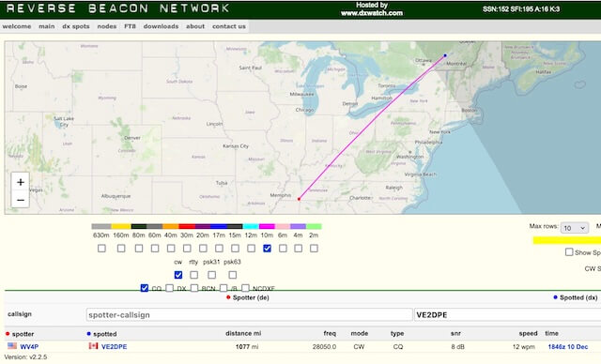Uncheck the 10m band checkbox
The image size is (601, 364).
point(267,249)
